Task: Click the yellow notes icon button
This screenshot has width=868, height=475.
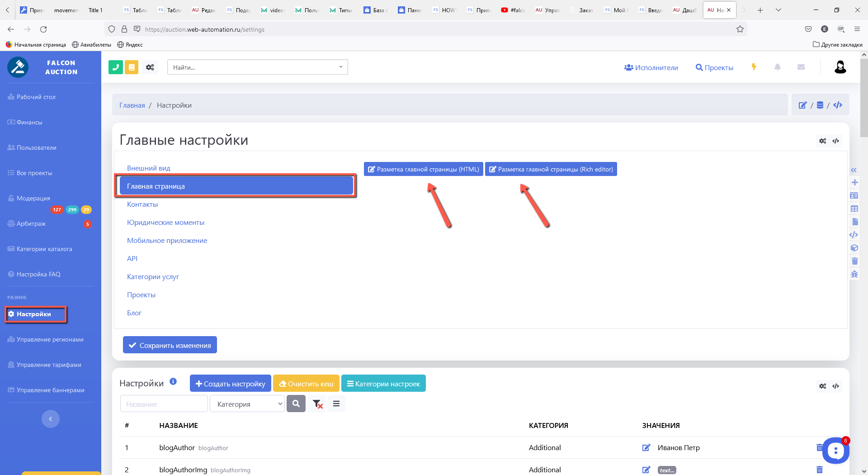Action: [x=132, y=67]
